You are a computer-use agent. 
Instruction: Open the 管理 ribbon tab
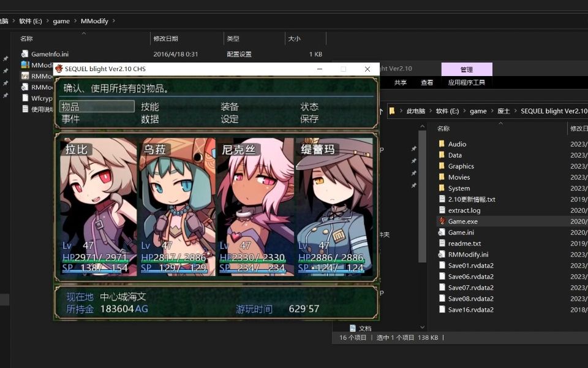[467, 69]
